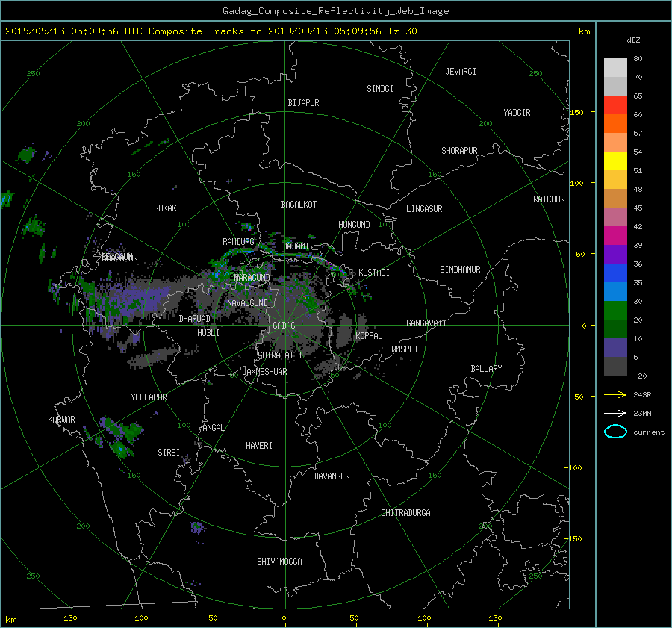672x628 pixels.
Task: Click the SHIRAHATTI city label
Action: [279, 355]
